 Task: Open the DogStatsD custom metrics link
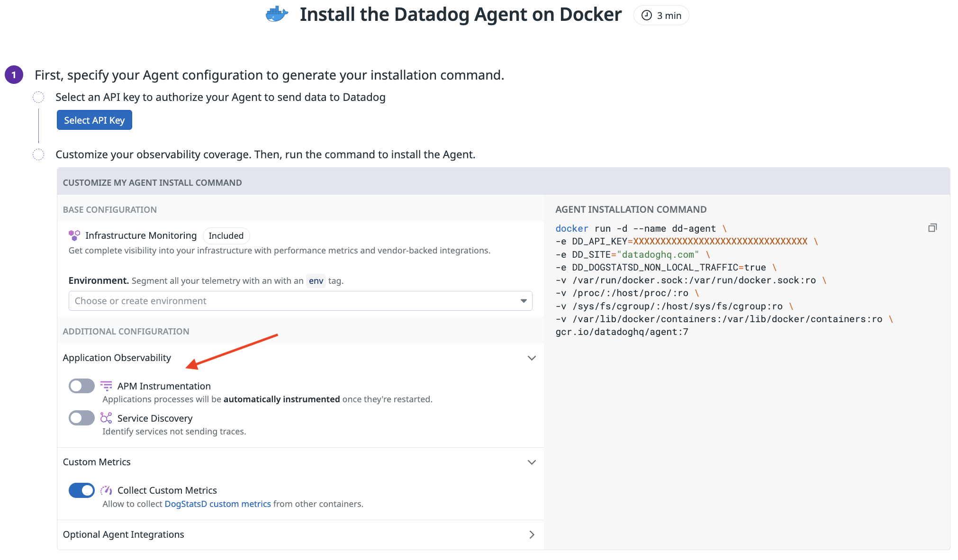(x=217, y=504)
